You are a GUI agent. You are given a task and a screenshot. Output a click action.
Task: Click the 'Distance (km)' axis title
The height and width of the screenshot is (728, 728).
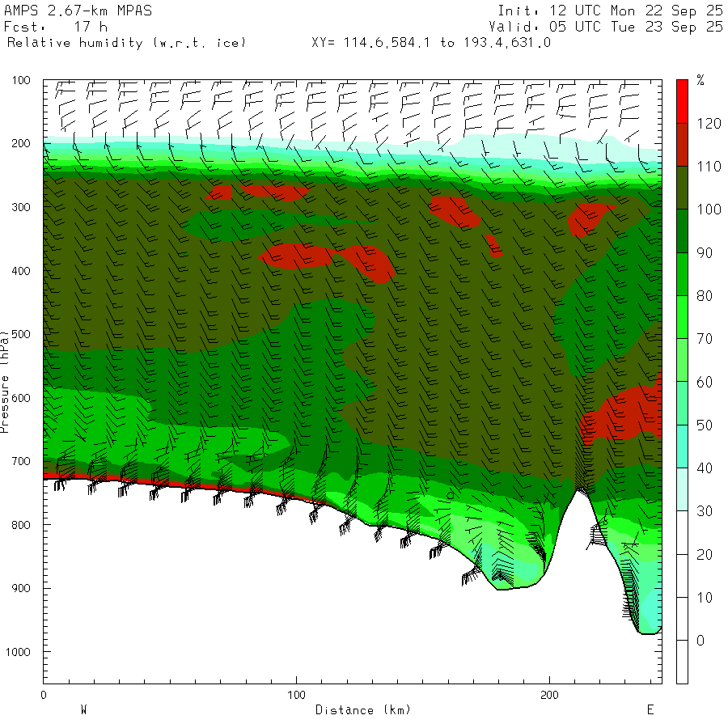363,710
